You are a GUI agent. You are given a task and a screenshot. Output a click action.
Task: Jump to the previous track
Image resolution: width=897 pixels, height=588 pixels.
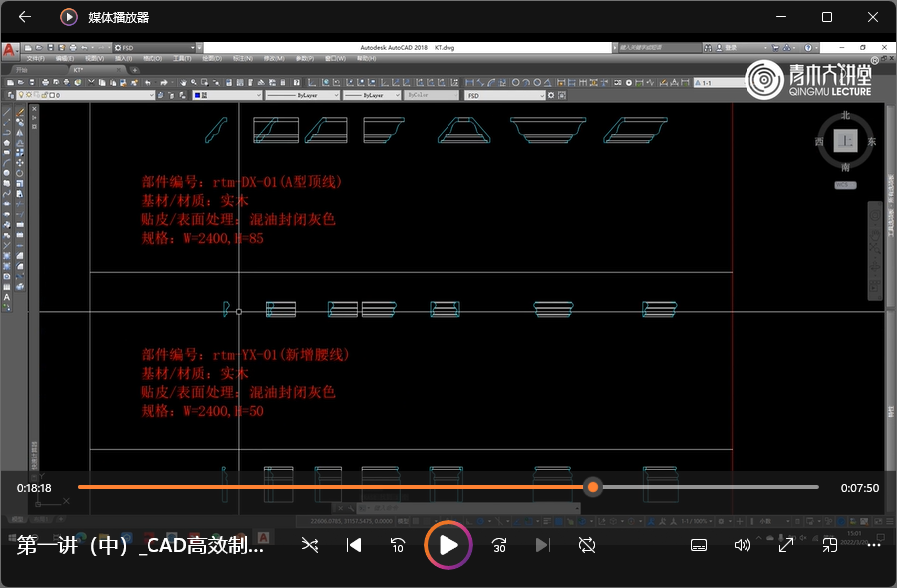point(354,545)
